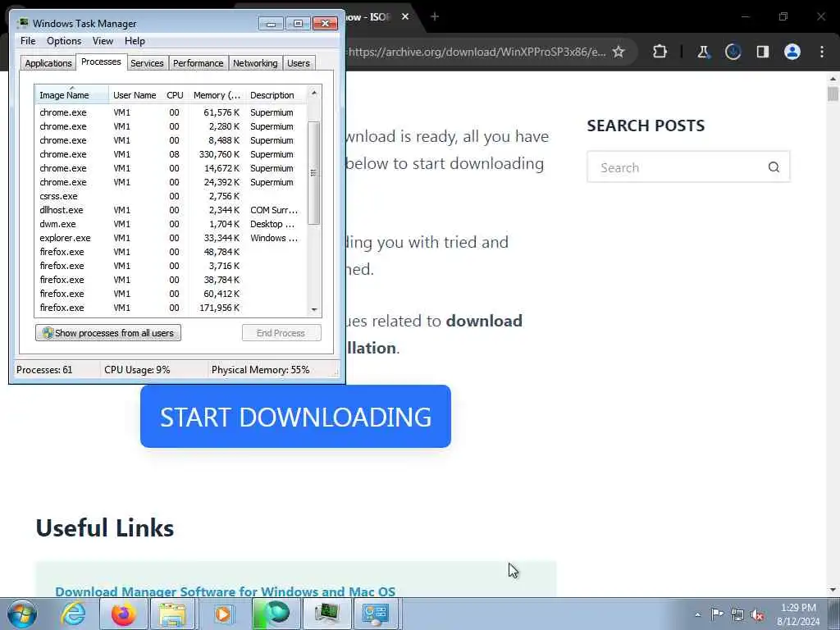The width and height of the screenshot is (840, 630).
Task: Open the control panel taskbar icon
Action: 376,614
